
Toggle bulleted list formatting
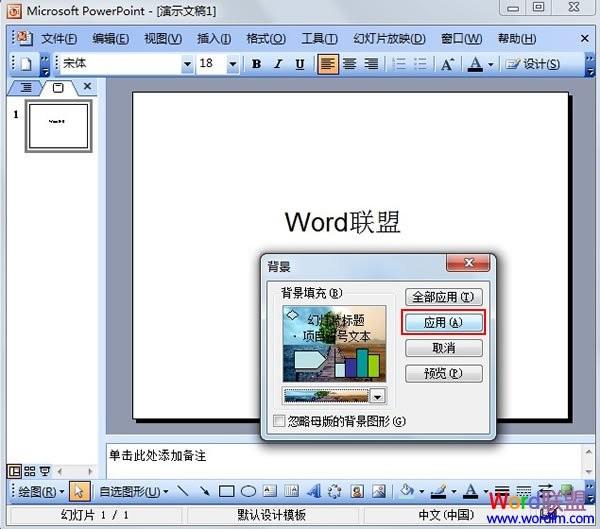tap(421, 64)
